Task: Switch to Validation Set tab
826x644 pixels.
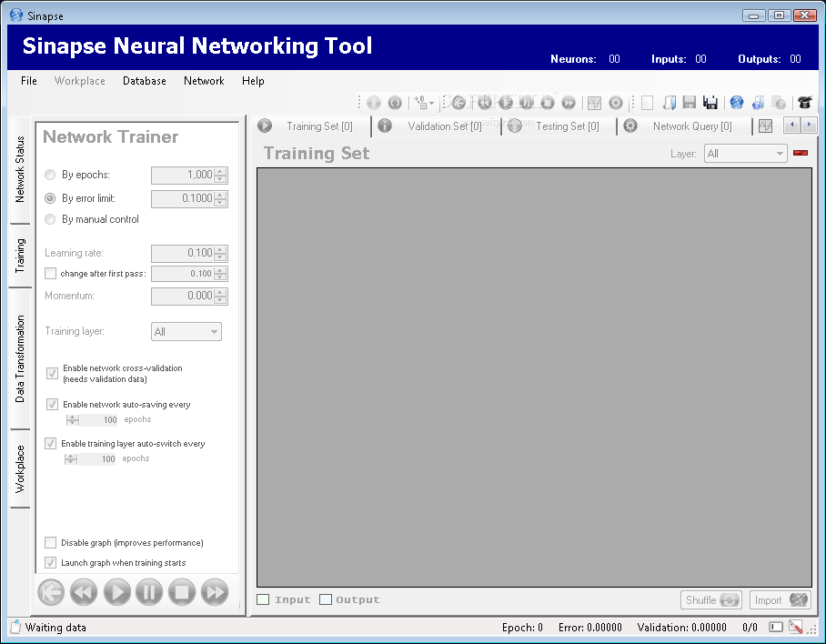Action: pos(437,126)
